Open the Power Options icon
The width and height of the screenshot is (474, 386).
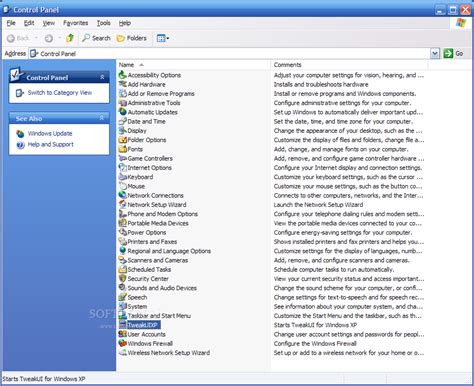[123, 232]
